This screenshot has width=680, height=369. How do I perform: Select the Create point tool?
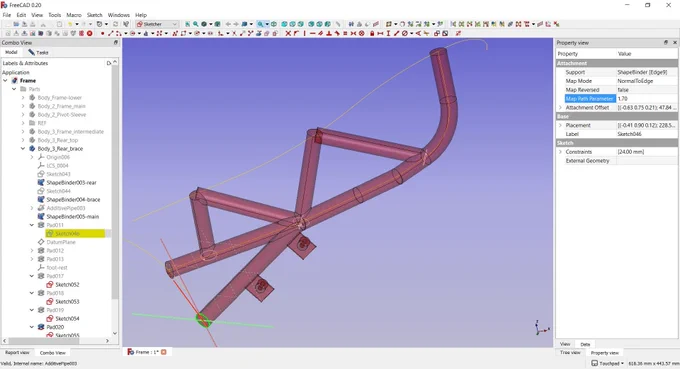click(102, 33)
